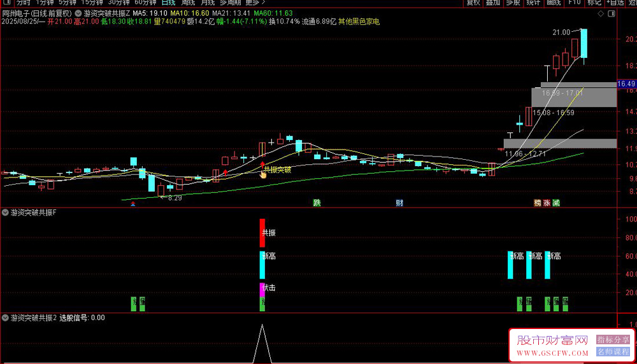
Task: Click the 游资突破共振F panel title
Action: tap(33, 213)
